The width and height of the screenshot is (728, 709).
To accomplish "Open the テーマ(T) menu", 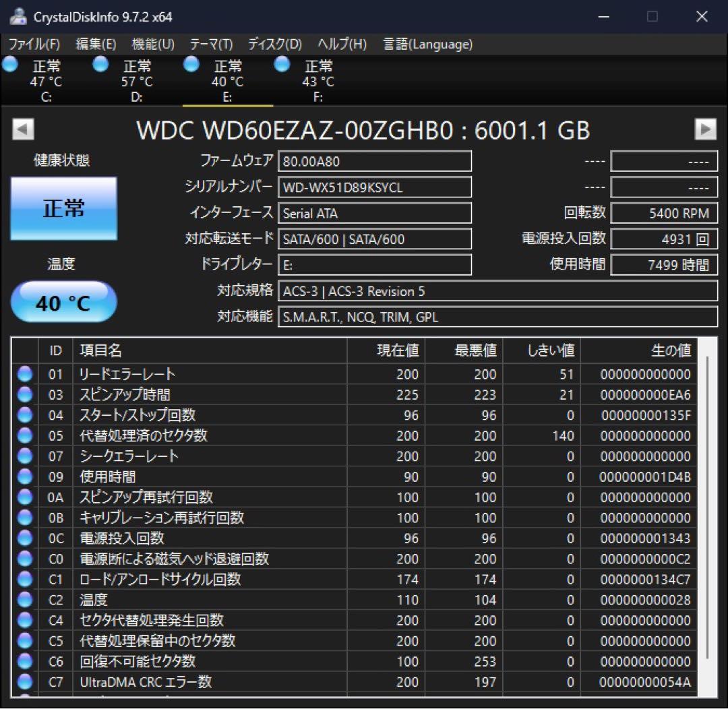I will [212, 44].
